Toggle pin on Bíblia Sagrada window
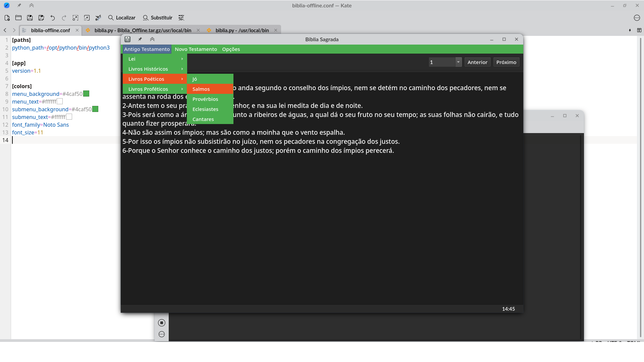This screenshot has width=644, height=362. (x=140, y=39)
